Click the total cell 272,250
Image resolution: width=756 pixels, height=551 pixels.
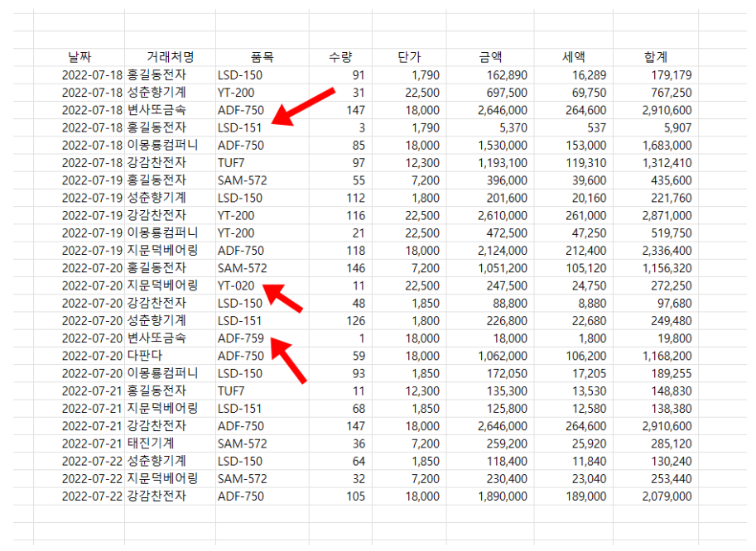point(656,285)
